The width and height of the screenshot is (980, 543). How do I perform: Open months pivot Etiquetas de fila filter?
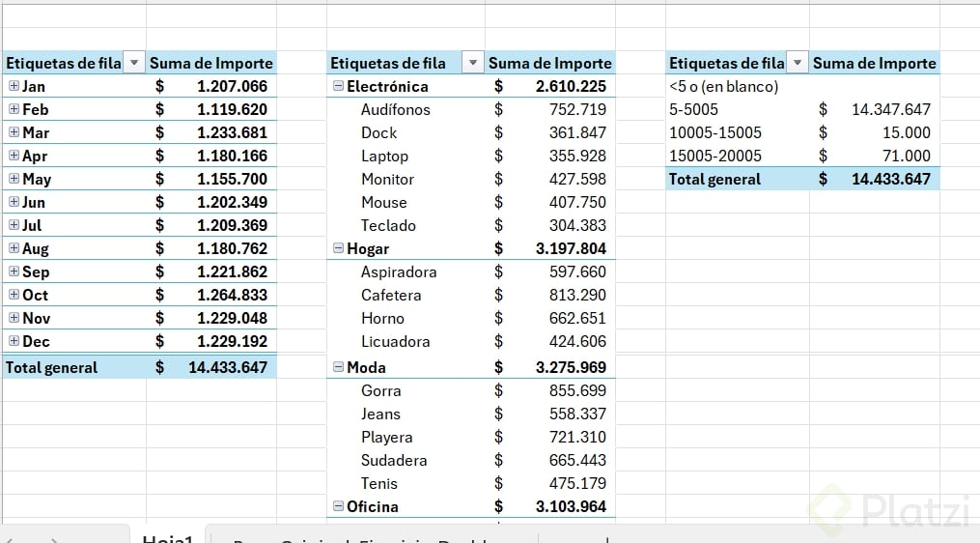tap(134, 63)
